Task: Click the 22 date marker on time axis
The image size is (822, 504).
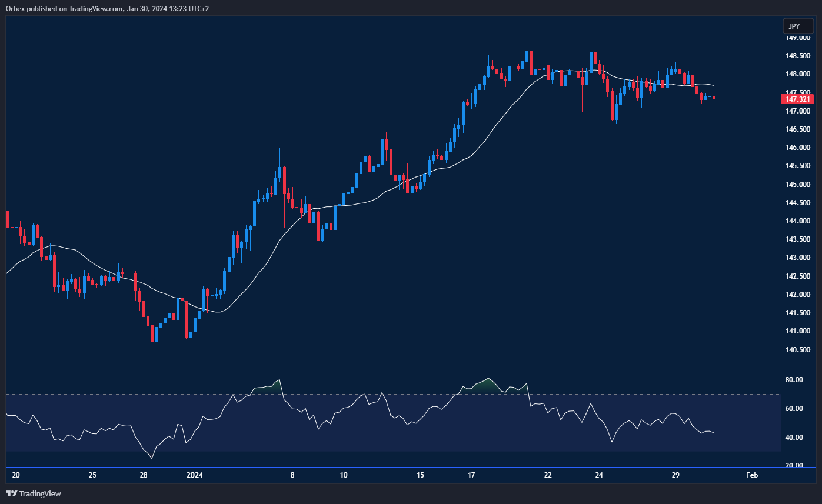Action: pyautogui.click(x=548, y=475)
